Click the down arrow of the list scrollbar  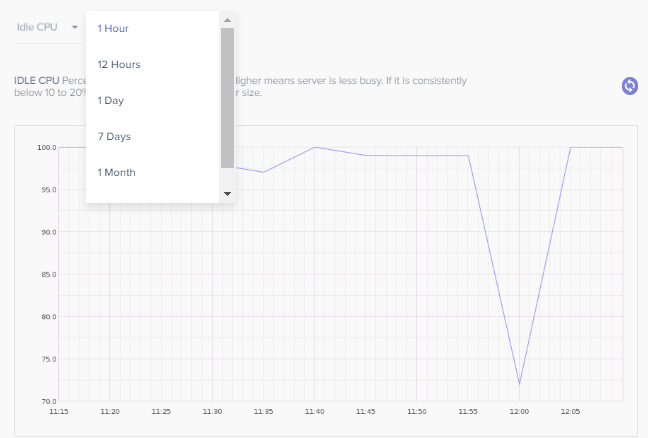[x=227, y=193]
